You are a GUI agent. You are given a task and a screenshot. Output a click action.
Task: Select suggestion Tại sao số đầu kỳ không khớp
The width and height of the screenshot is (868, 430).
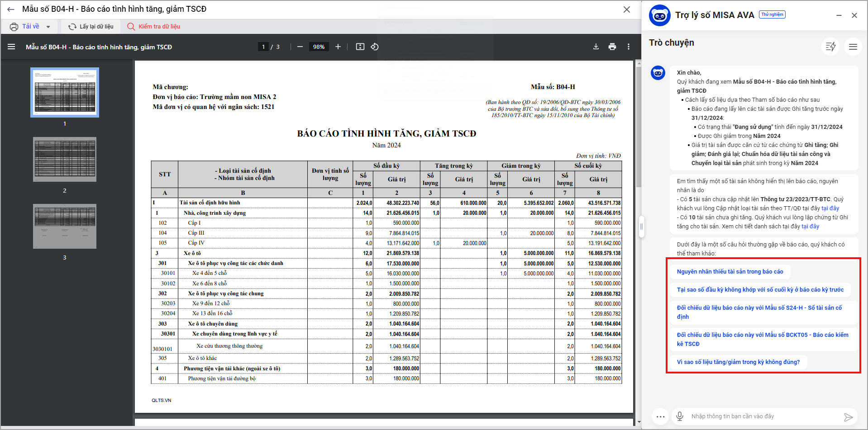tap(760, 290)
